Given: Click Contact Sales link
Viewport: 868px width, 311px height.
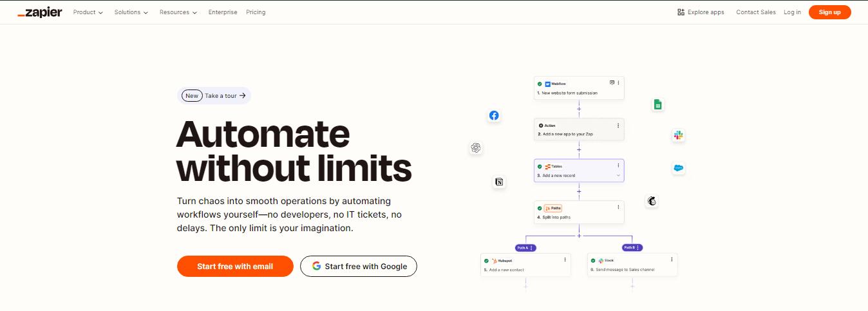Looking at the screenshot, I should click(x=756, y=12).
